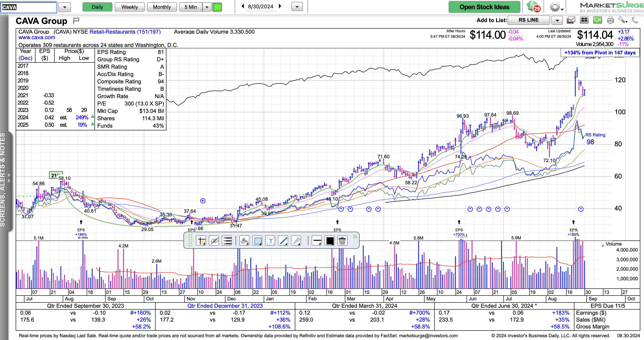Open the www.cava.com link

(x=37, y=38)
